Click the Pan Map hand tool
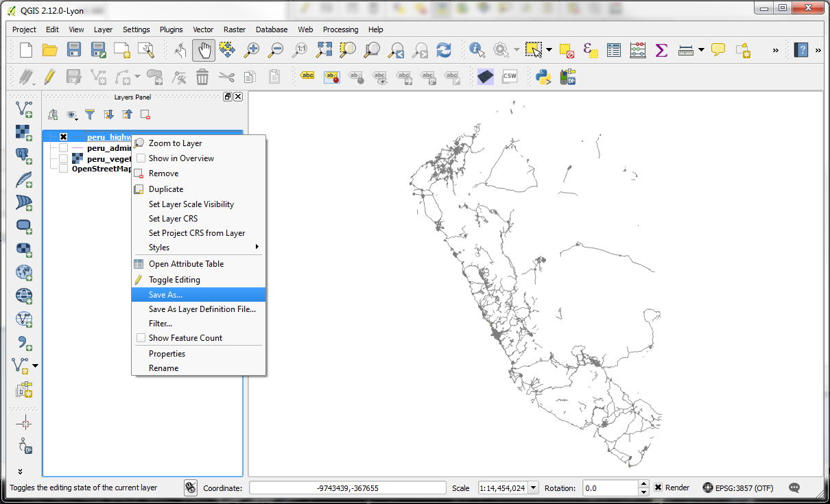Viewport: 830px width, 504px height. tap(203, 50)
